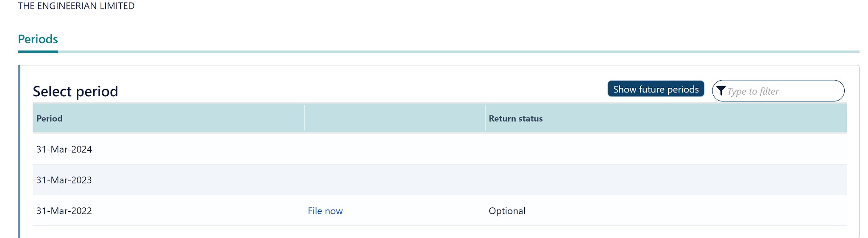
Task: Click the unlabeled middle column header
Action: 395,119
